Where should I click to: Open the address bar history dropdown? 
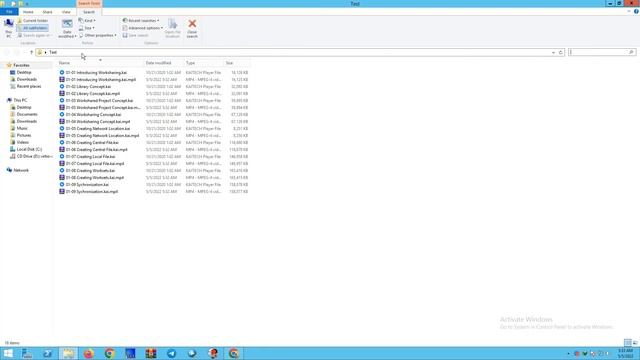[x=553, y=52]
